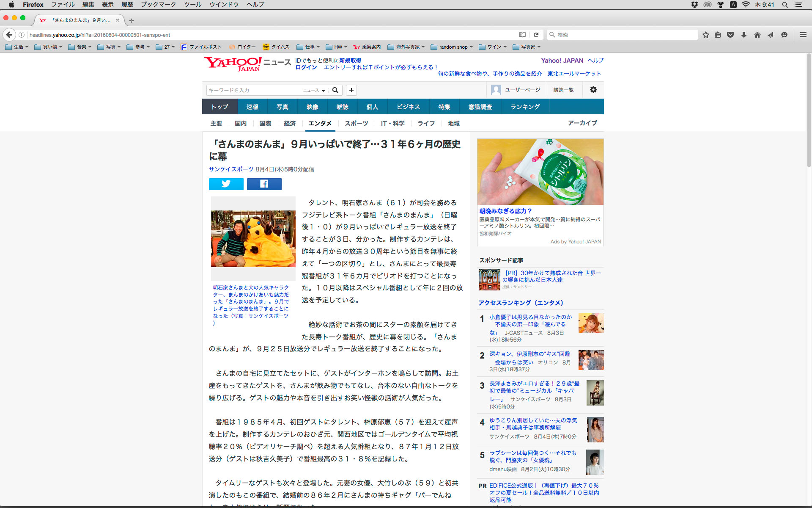Click the article photo of Sanma

[x=253, y=238]
